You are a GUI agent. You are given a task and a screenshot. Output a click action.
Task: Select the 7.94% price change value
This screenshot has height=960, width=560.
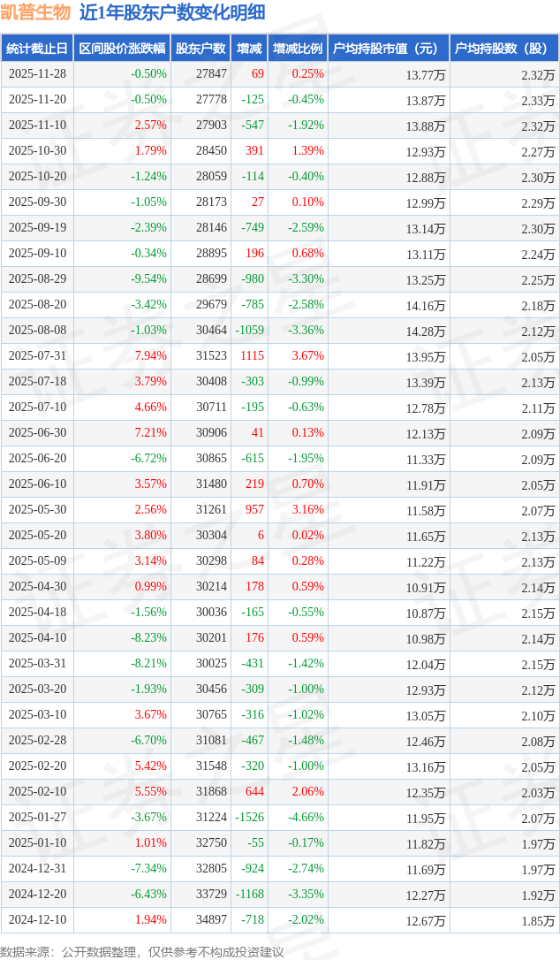150,356
